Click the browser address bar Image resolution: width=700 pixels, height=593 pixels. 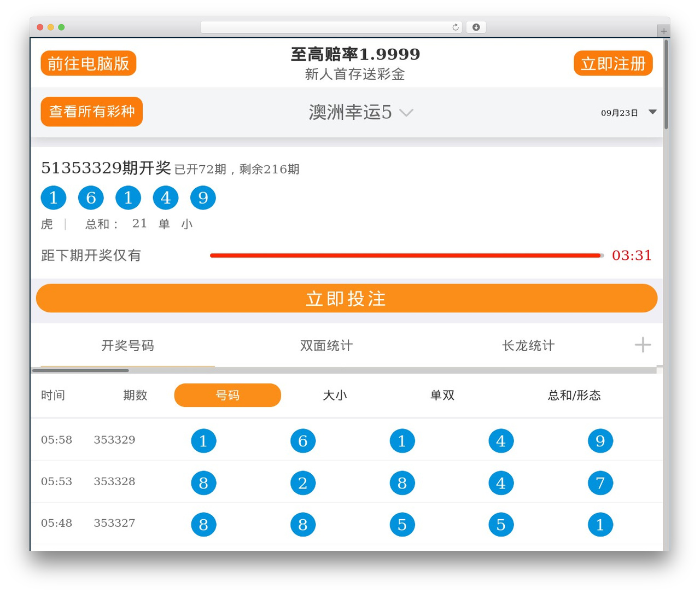tap(331, 27)
